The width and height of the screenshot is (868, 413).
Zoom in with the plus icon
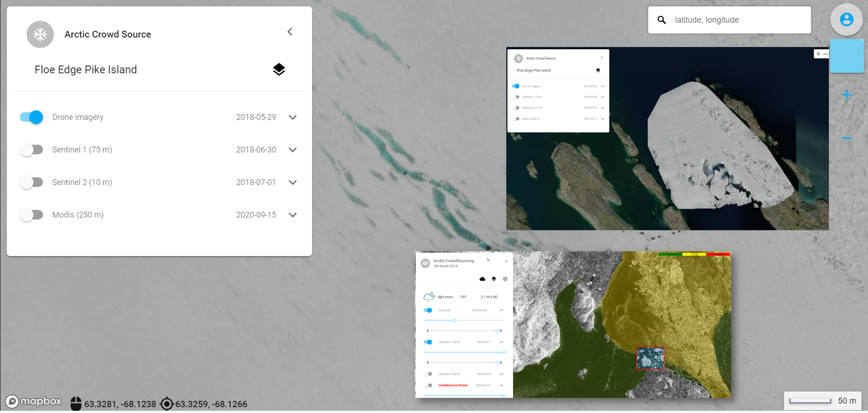click(846, 94)
